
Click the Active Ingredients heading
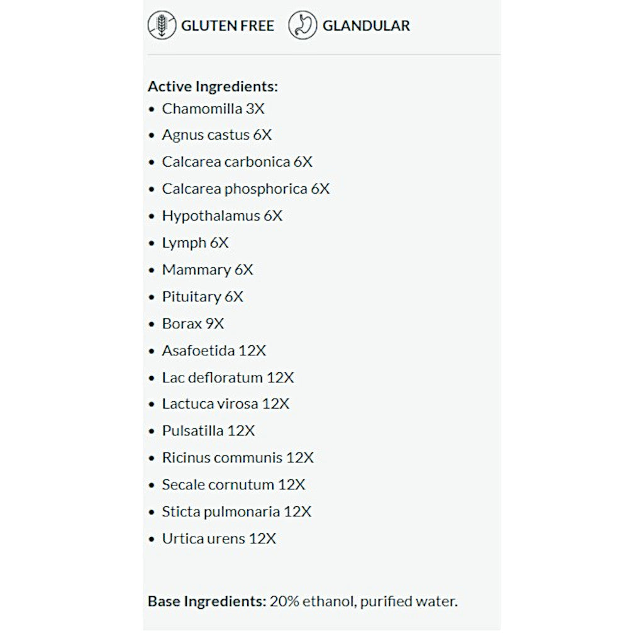point(213,87)
